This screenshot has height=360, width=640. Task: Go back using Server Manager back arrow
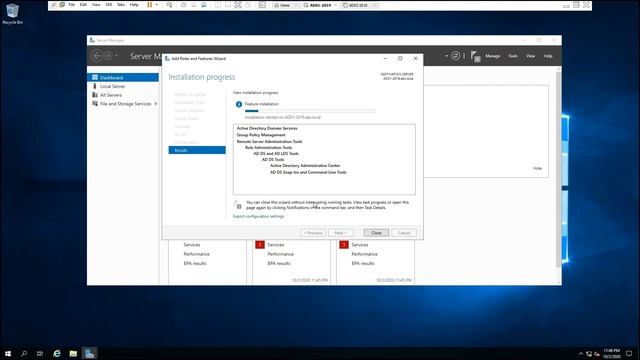97,56
